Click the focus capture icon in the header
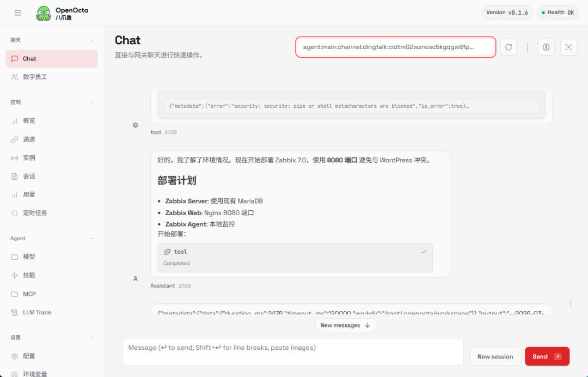The height and width of the screenshot is (377, 588). [568, 47]
